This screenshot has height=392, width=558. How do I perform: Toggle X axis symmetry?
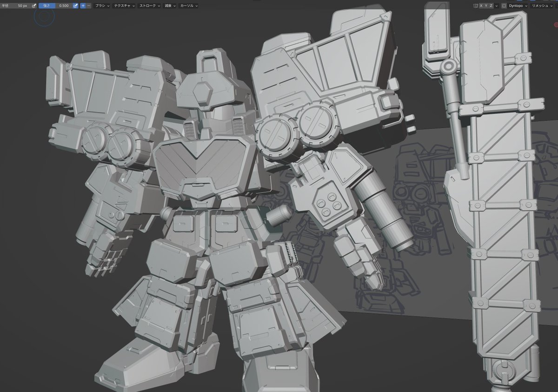tap(481, 6)
